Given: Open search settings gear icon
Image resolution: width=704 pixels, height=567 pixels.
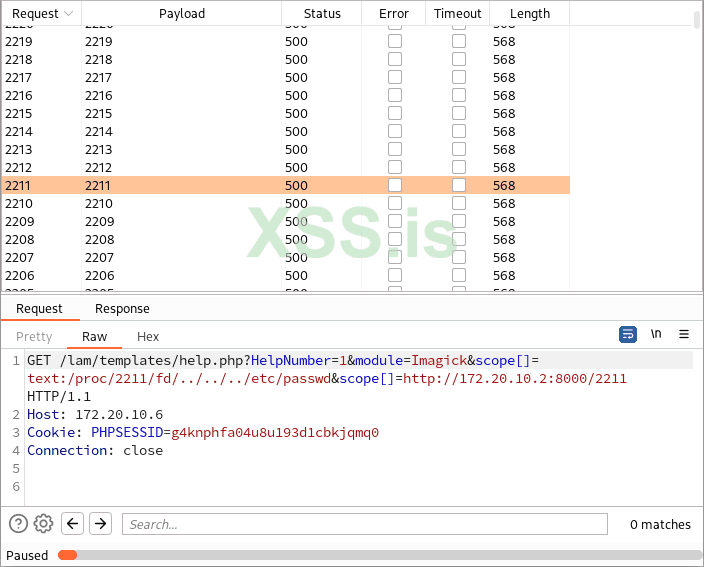Looking at the screenshot, I should click(44, 524).
